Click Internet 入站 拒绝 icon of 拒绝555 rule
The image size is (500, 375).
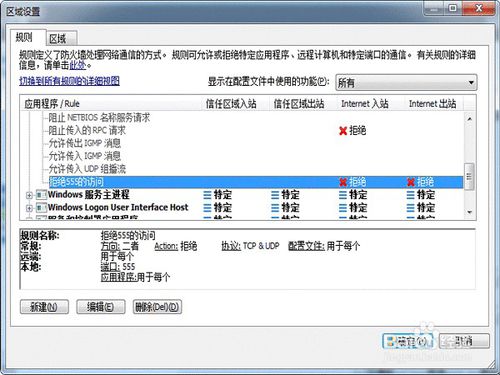coord(343,182)
